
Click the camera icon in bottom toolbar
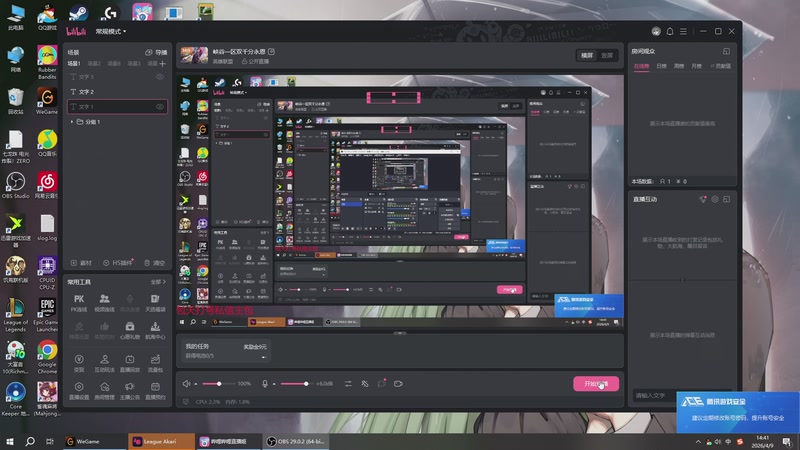[x=398, y=384]
